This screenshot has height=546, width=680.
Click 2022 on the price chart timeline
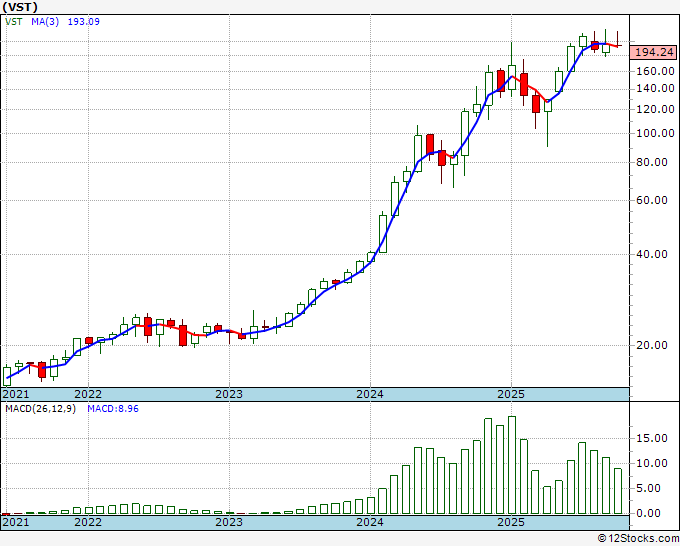pos(88,394)
